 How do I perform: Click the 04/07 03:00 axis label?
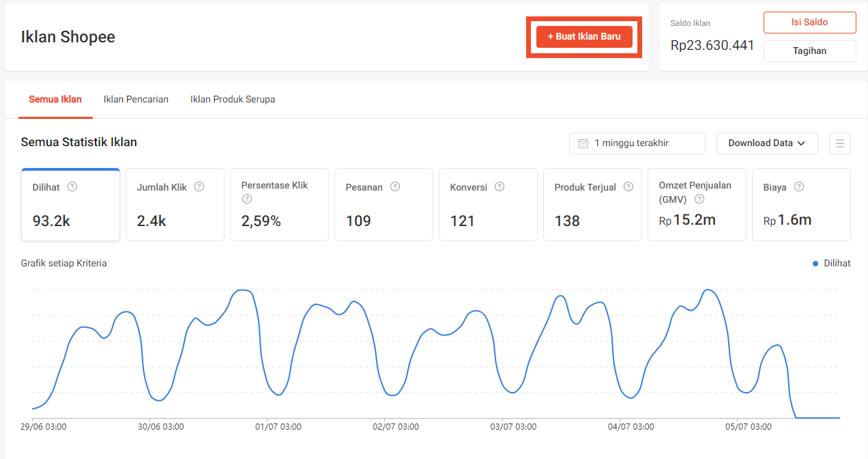pos(631,427)
